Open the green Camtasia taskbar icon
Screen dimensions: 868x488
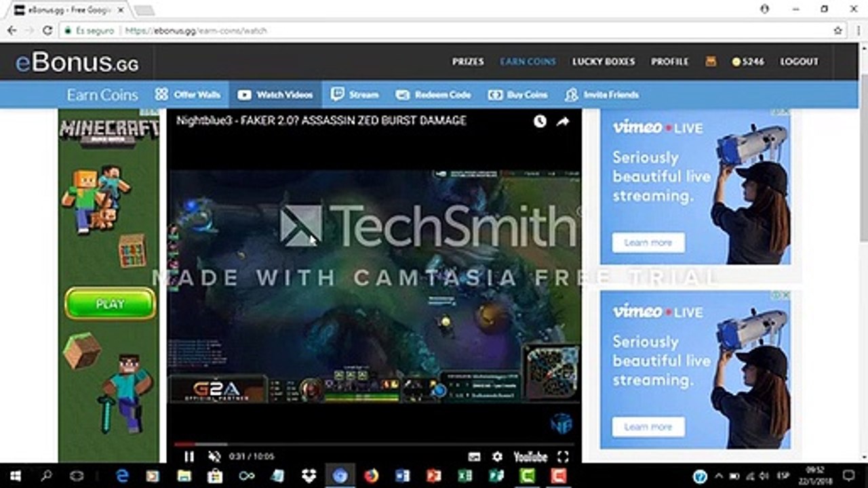click(528, 476)
